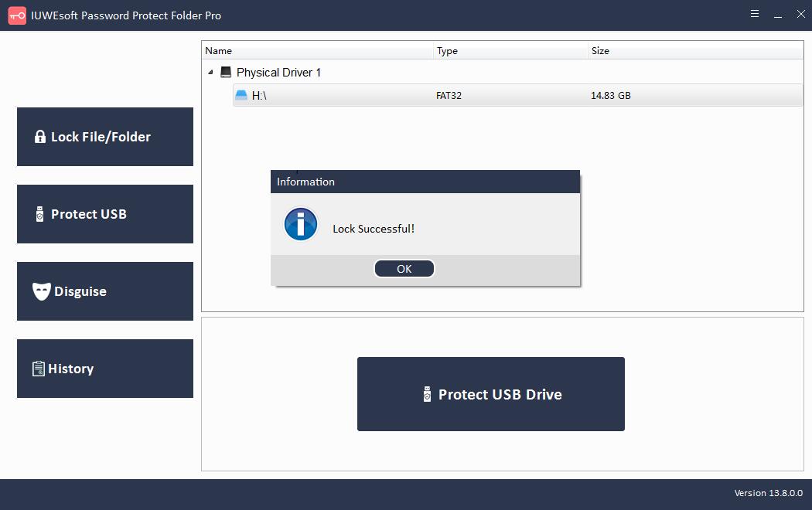
Task: Open the hamburger menu in title bar
Action: (755, 14)
